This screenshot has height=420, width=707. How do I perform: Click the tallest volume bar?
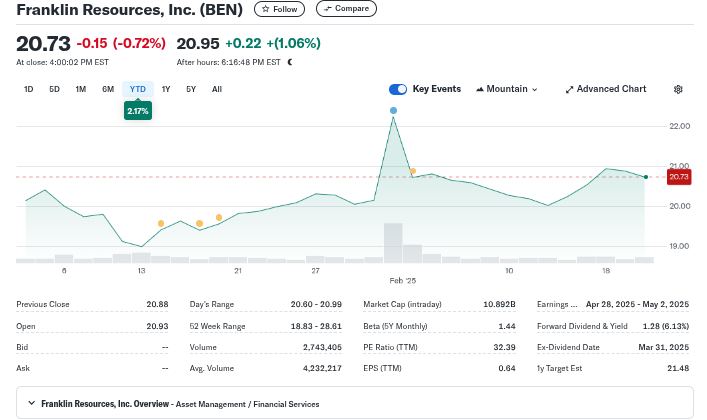[x=393, y=243]
